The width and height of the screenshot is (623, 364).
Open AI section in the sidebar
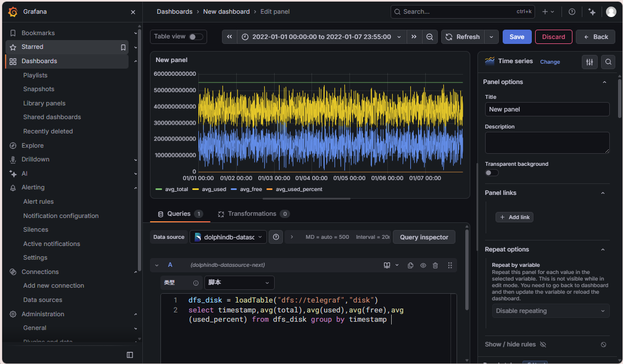25,173
